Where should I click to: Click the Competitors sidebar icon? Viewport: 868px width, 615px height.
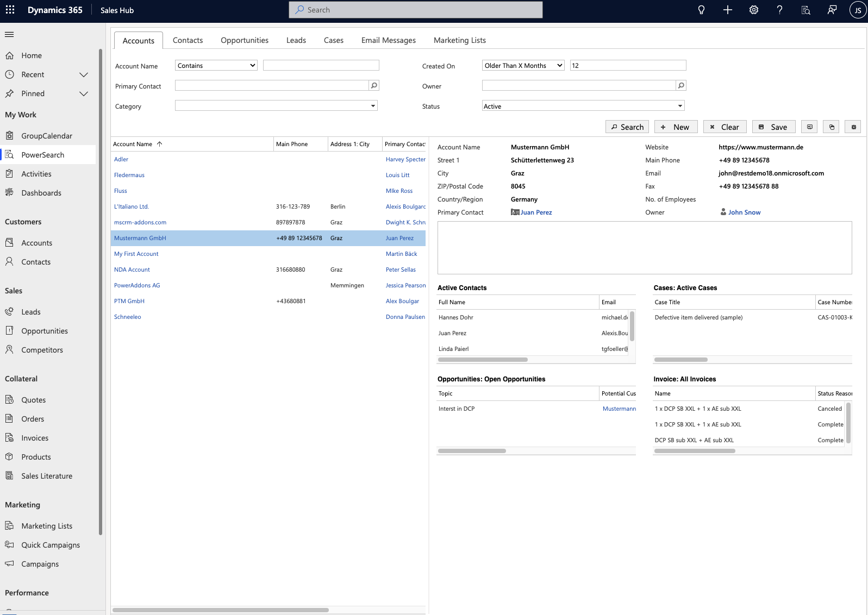(x=9, y=350)
